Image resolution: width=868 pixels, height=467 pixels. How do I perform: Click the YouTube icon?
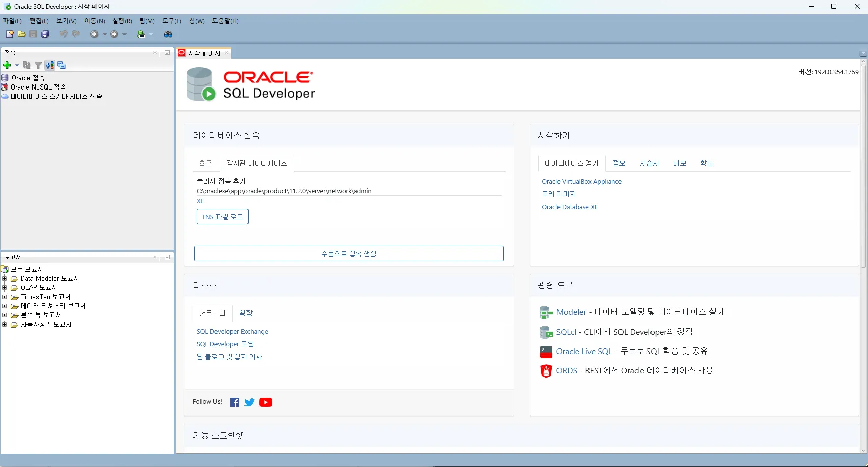[266, 402]
